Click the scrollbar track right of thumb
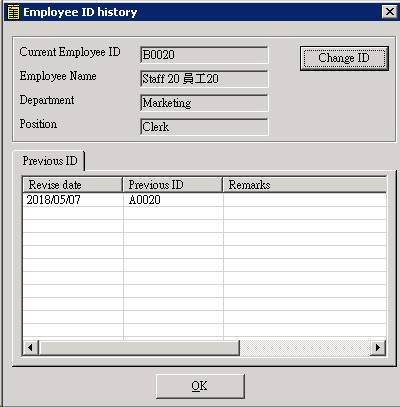Image resolution: width=400 pixels, height=407 pixels. pos(305,348)
